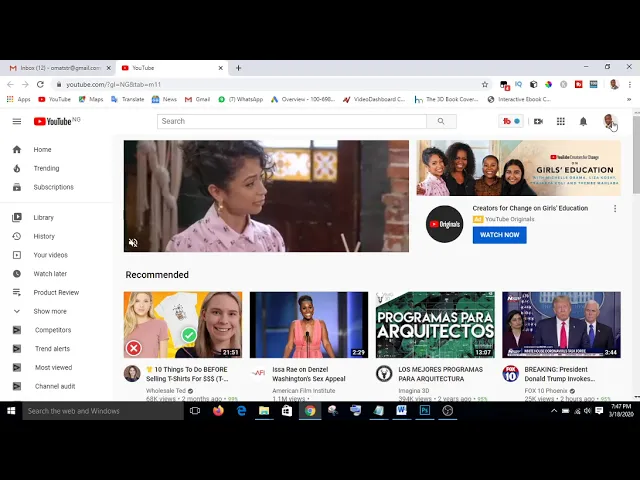Open the YouTube apps grid icon

[561, 121]
